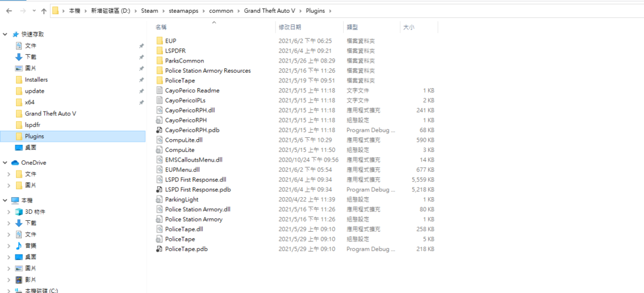Select the CayoPericoRPH config file name

[x=185, y=120]
